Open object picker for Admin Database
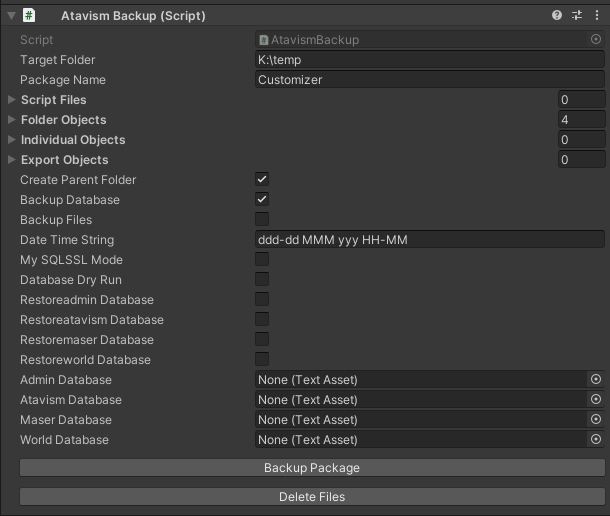 pyautogui.click(x=596, y=380)
